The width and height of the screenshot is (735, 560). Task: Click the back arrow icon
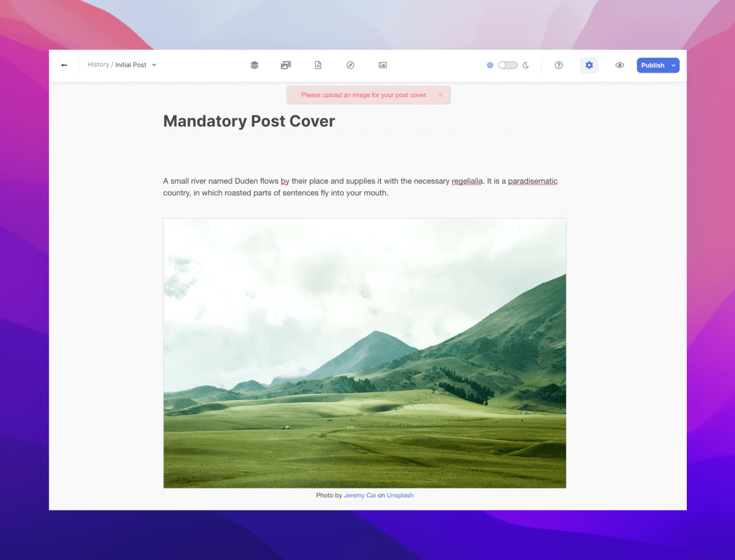pos(64,65)
